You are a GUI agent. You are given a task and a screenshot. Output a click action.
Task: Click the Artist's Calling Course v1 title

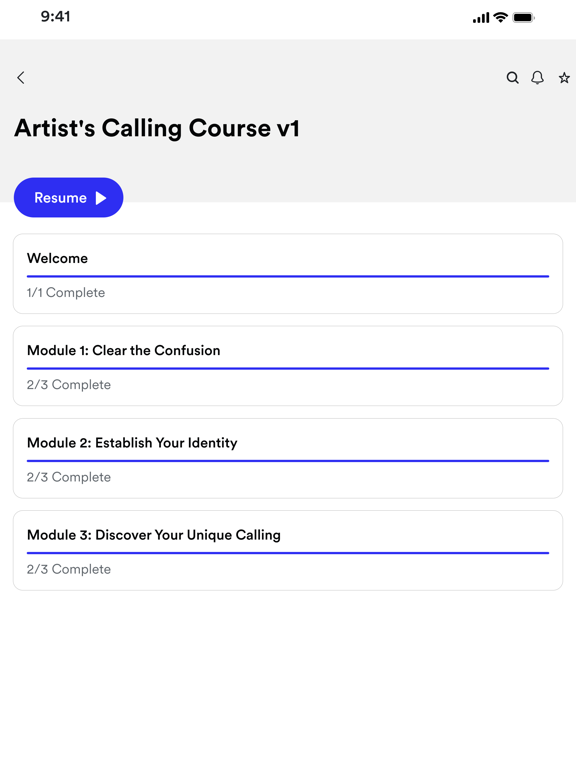pyautogui.click(x=157, y=128)
